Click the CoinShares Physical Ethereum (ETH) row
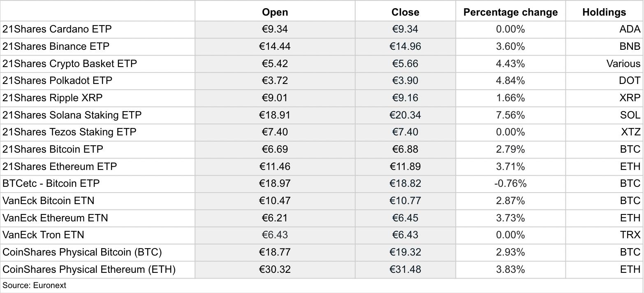Viewport: 644px width, 293px height. pyautogui.click(x=322, y=270)
